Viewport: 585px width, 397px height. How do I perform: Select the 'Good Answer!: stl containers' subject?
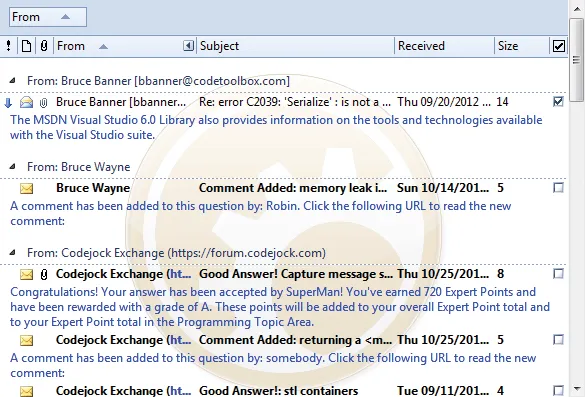pos(278,391)
